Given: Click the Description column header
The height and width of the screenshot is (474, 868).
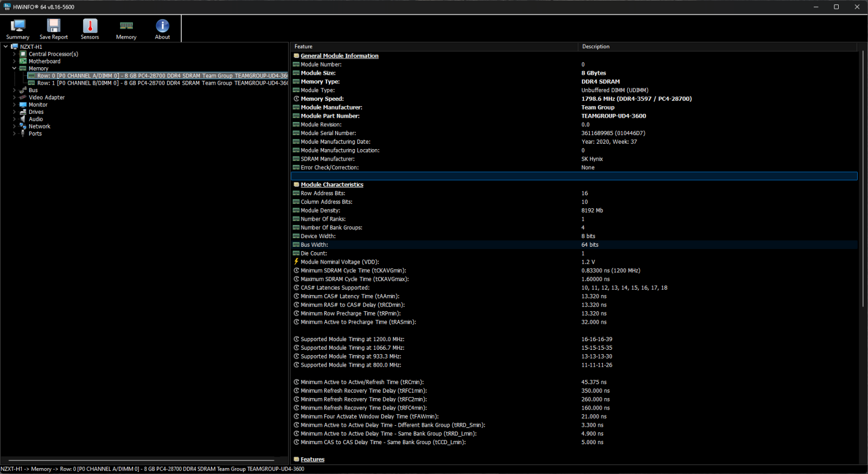Looking at the screenshot, I should (717, 47).
